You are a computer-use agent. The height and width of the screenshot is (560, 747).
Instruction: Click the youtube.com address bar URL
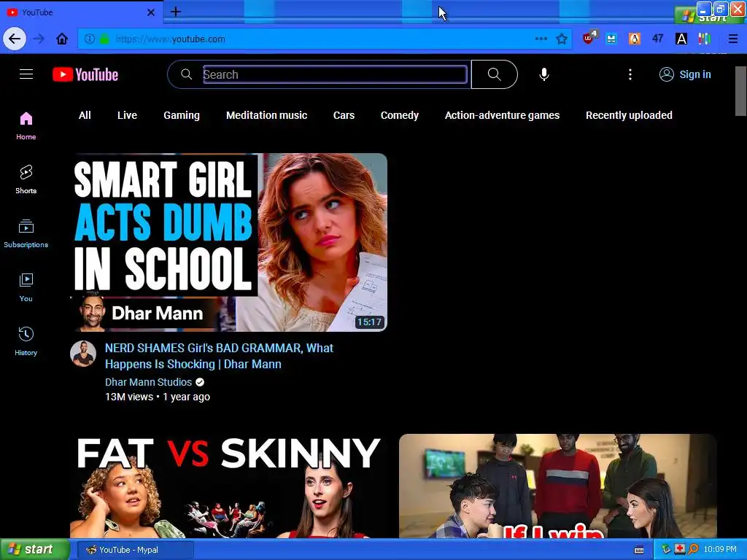tap(171, 39)
